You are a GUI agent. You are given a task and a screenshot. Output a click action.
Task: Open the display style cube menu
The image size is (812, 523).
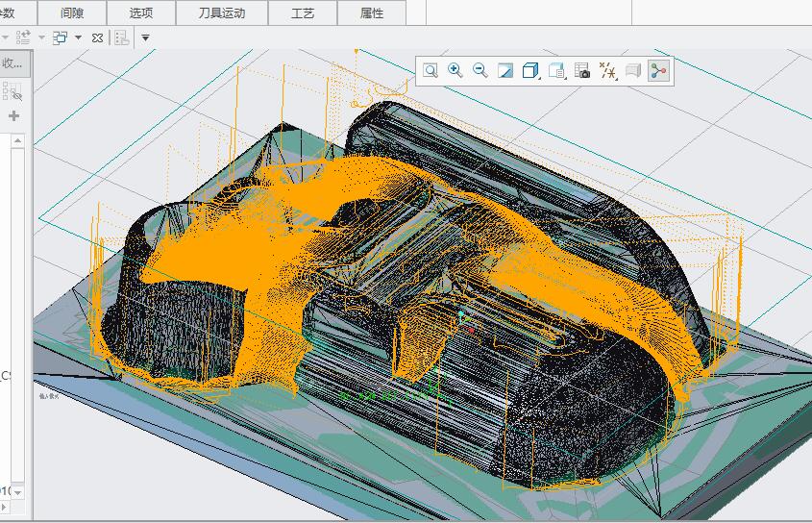pyautogui.click(x=530, y=70)
